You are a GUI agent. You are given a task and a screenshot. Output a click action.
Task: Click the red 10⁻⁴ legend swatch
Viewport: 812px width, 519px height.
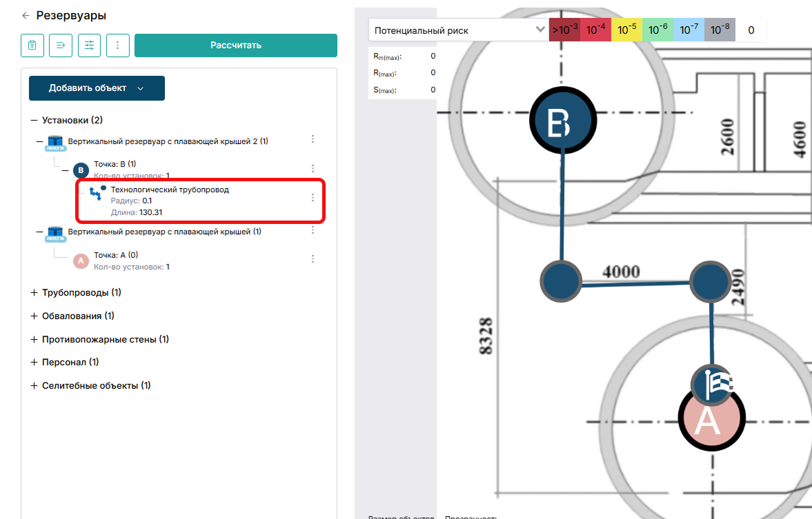595,30
